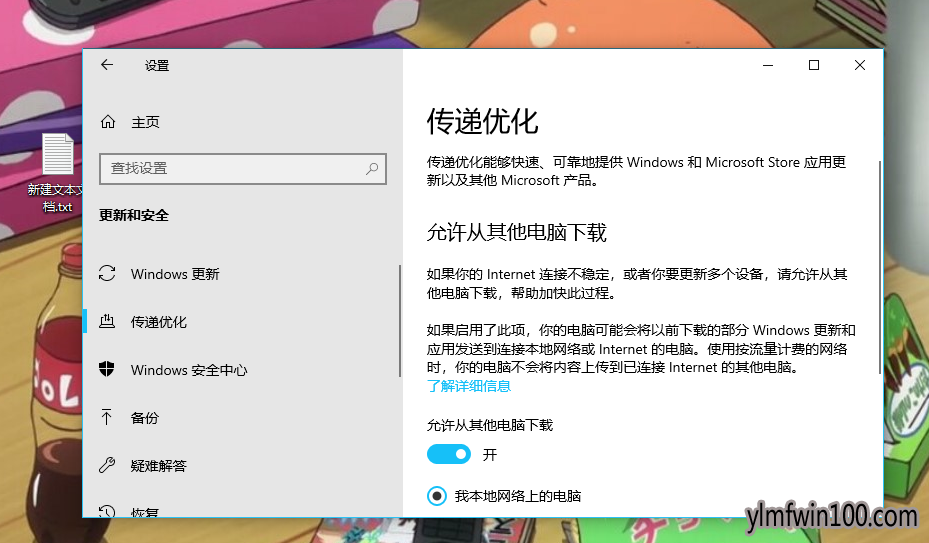Click the search magnifier icon
Image resolution: width=929 pixels, height=543 pixels.
coord(372,169)
